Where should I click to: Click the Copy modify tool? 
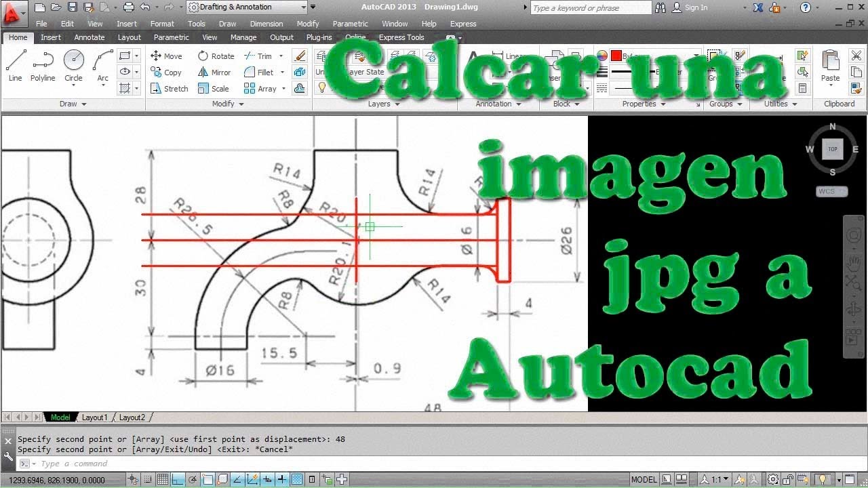[166, 73]
